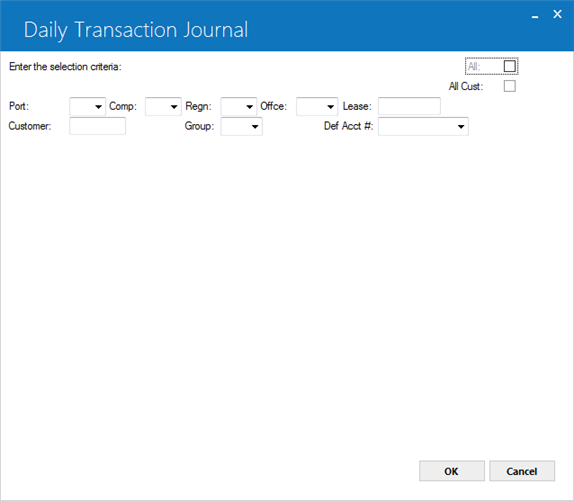Viewport: 574px width, 501px height.
Task: Close the Daily Transaction Journal dialog
Action: coord(557,14)
